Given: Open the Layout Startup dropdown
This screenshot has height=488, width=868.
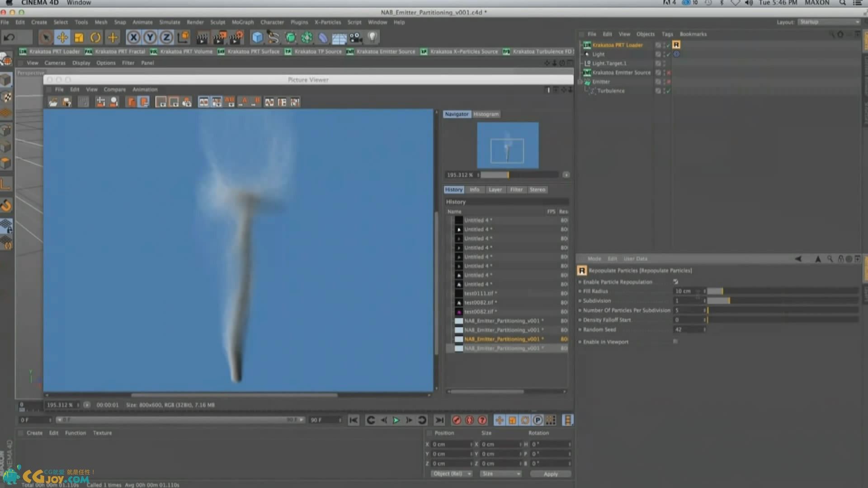Looking at the screenshot, I should 829,22.
